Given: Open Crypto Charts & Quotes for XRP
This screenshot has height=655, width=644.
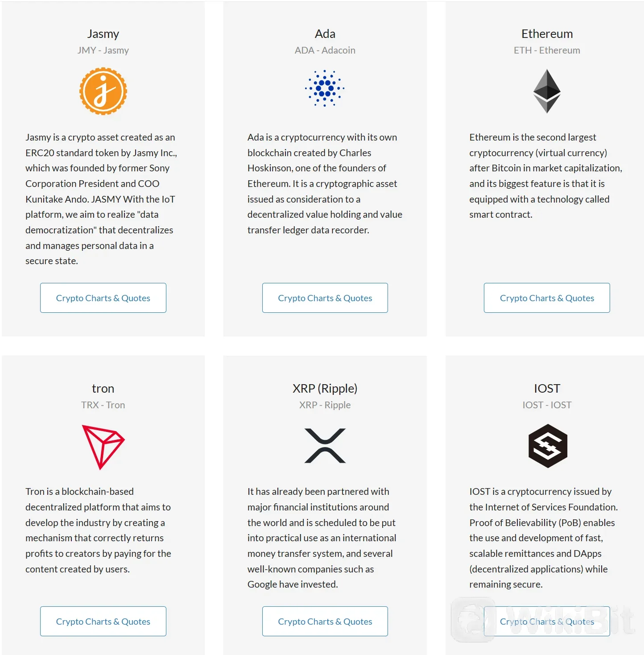Looking at the screenshot, I should coord(325,622).
